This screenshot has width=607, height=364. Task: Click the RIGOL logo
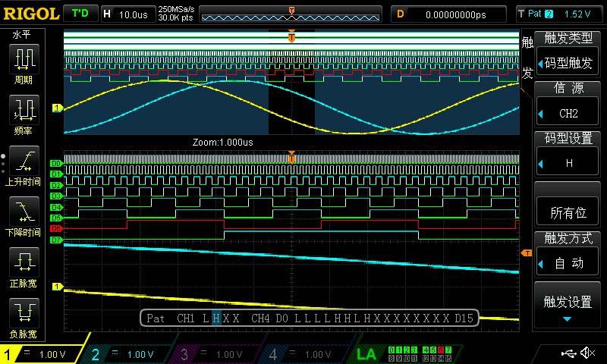(30, 14)
